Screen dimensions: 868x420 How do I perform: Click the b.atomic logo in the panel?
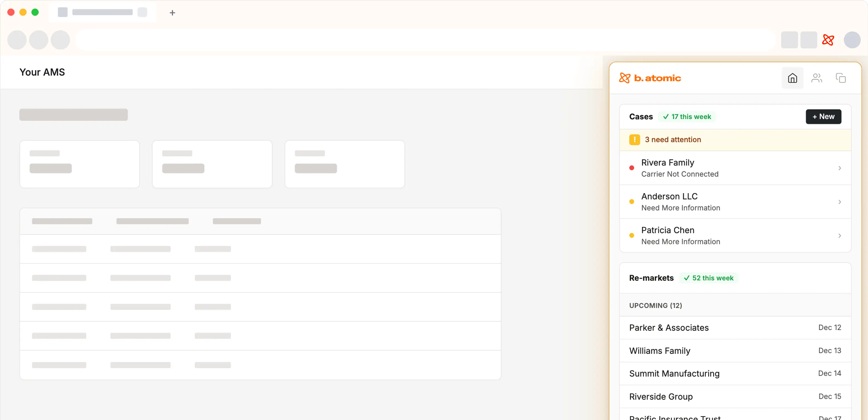coord(650,78)
